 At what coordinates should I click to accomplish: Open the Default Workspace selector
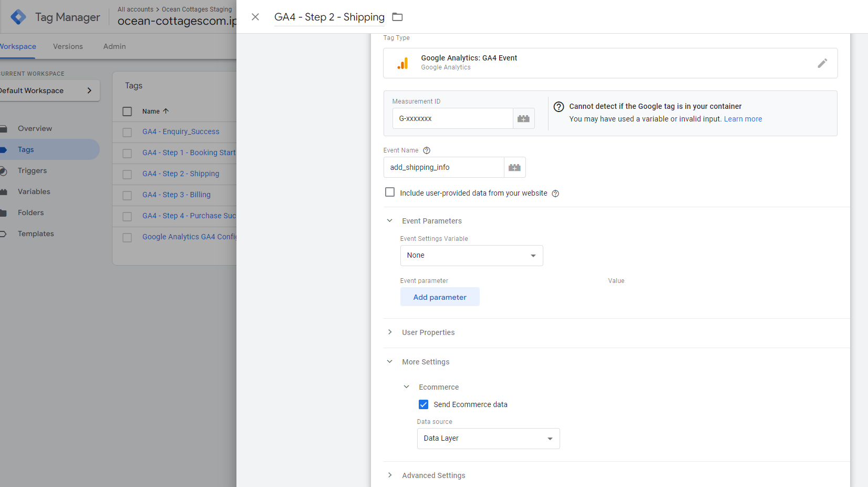49,90
